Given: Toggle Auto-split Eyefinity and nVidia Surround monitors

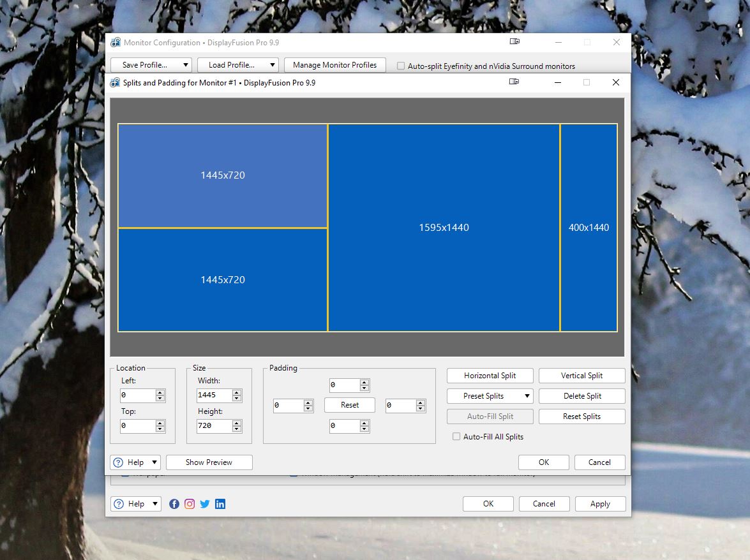Looking at the screenshot, I should (x=401, y=66).
